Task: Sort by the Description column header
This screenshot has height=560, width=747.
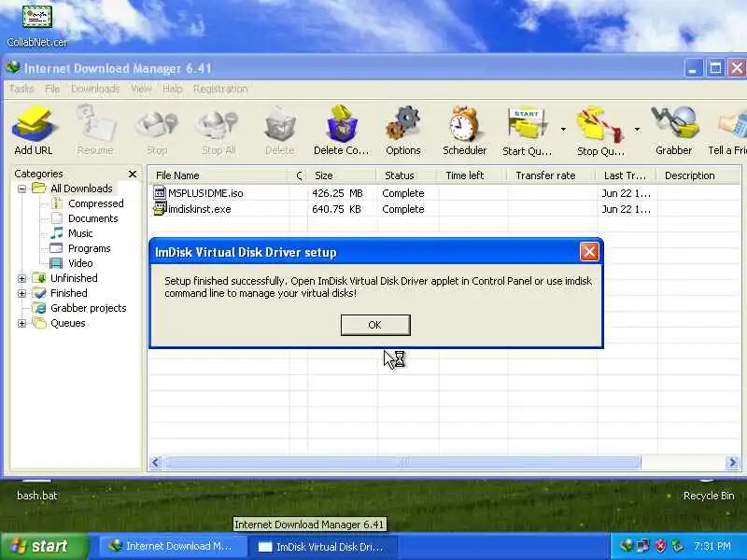Action: click(x=699, y=175)
